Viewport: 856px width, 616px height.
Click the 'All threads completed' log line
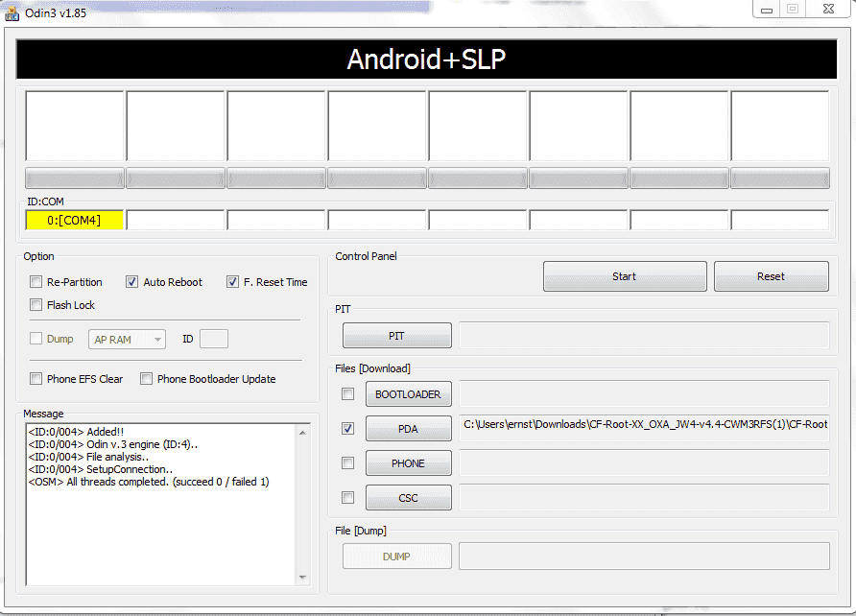click(x=149, y=482)
